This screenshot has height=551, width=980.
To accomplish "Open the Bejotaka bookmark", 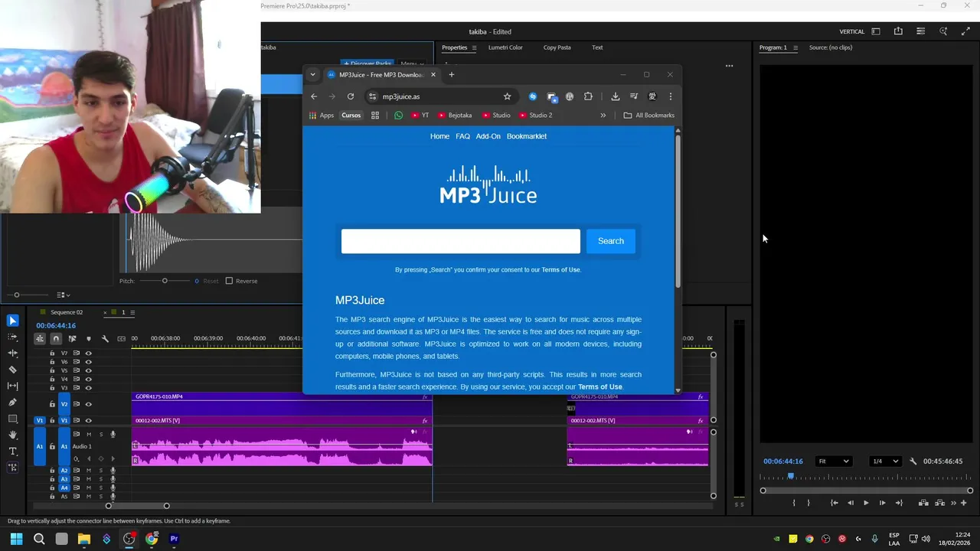I will (455, 116).
